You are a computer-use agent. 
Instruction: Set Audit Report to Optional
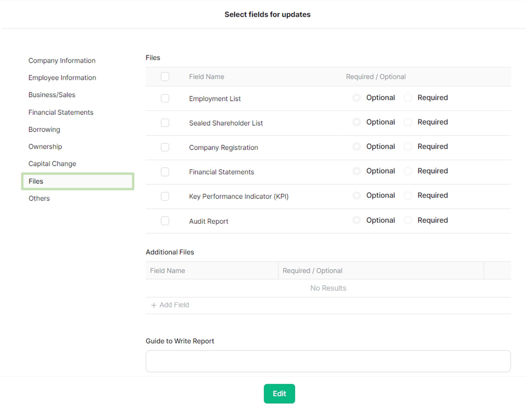click(x=356, y=220)
